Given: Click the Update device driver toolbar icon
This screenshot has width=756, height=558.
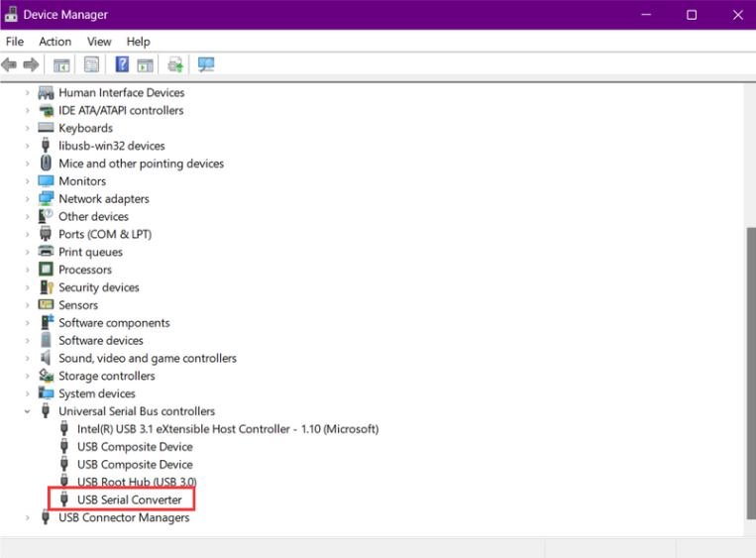Looking at the screenshot, I should click(175, 65).
